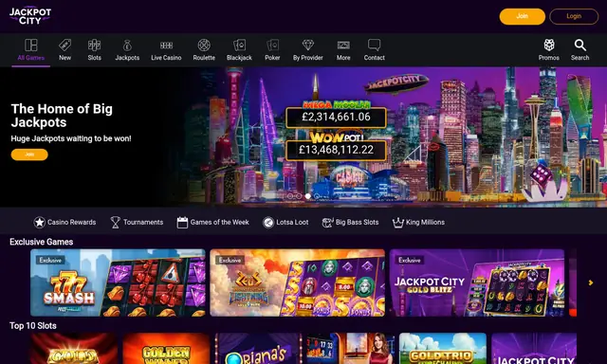
Task: Click the Login button
Action: click(574, 16)
